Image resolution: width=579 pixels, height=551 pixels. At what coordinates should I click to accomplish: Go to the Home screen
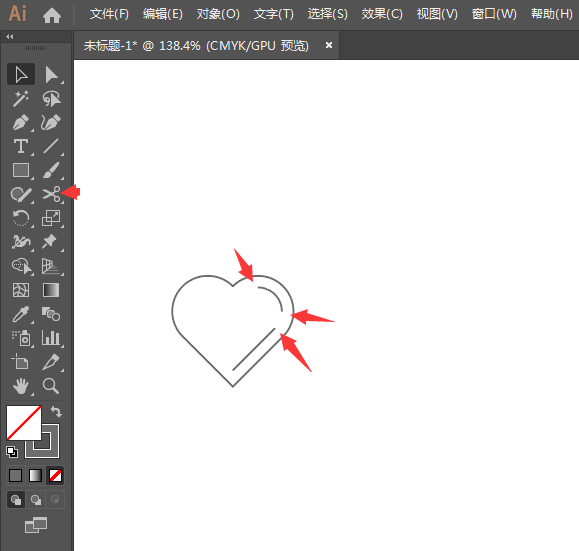pos(52,15)
